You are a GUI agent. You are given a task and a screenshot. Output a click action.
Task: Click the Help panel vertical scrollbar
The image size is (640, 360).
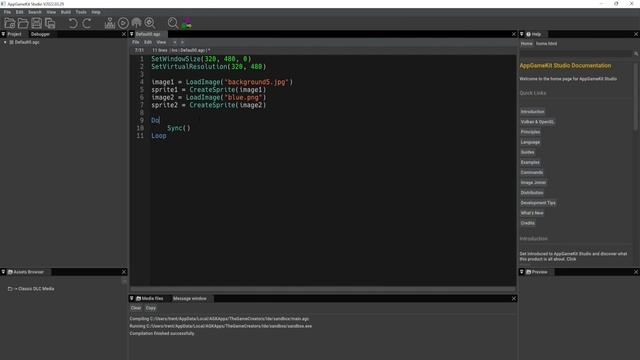(635, 96)
